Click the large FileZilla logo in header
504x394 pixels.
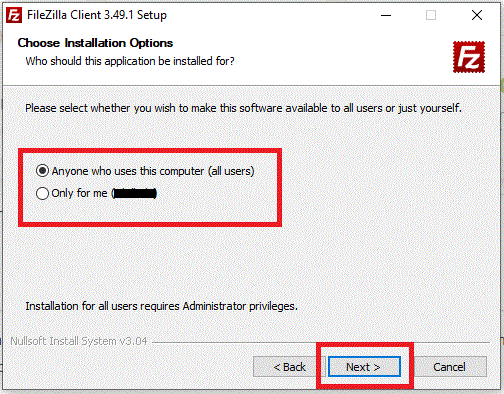coord(469,57)
